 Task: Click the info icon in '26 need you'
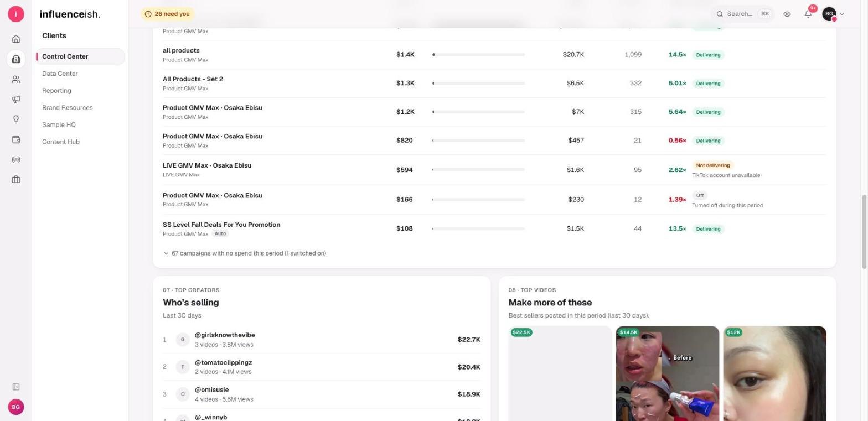148,14
